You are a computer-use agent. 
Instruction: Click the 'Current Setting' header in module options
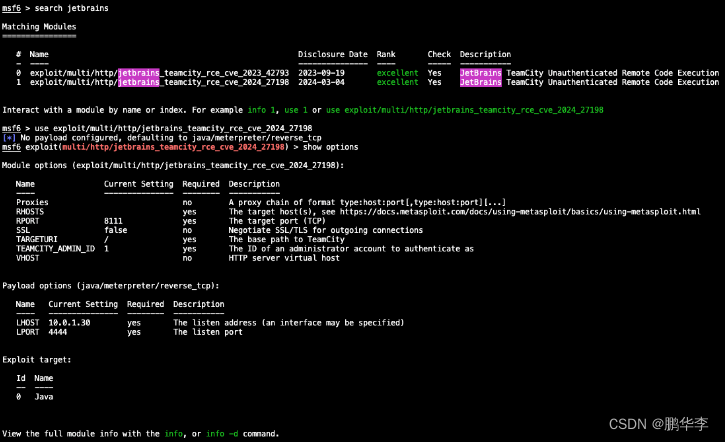[x=139, y=184]
